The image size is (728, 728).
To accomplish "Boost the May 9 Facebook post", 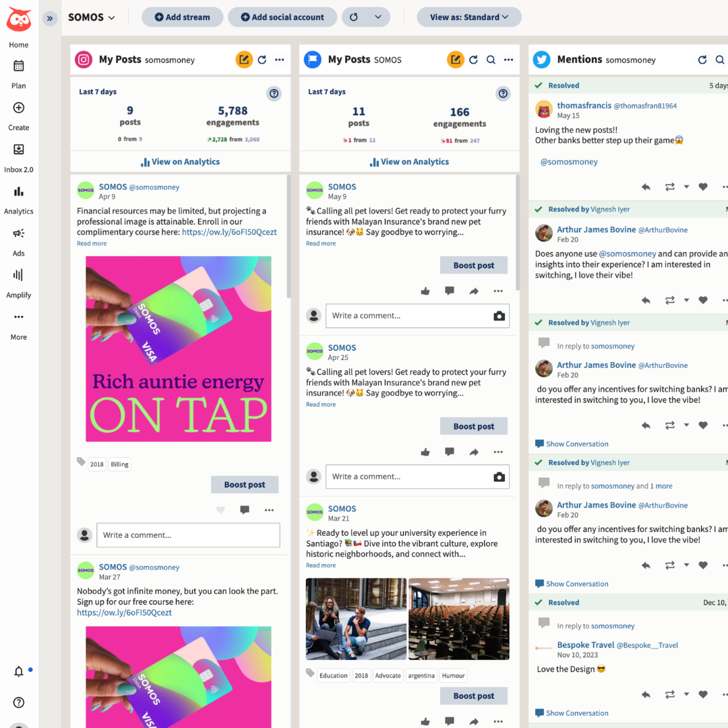I will click(x=474, y=265).
